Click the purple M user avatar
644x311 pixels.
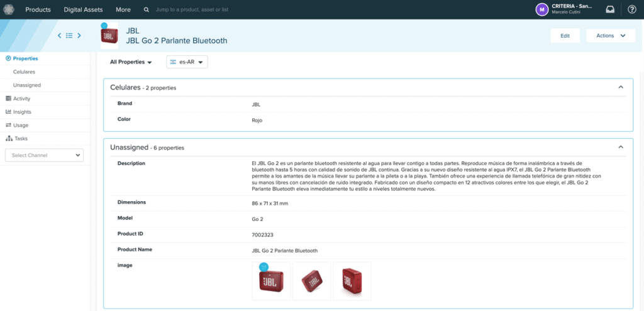(542, 9)
